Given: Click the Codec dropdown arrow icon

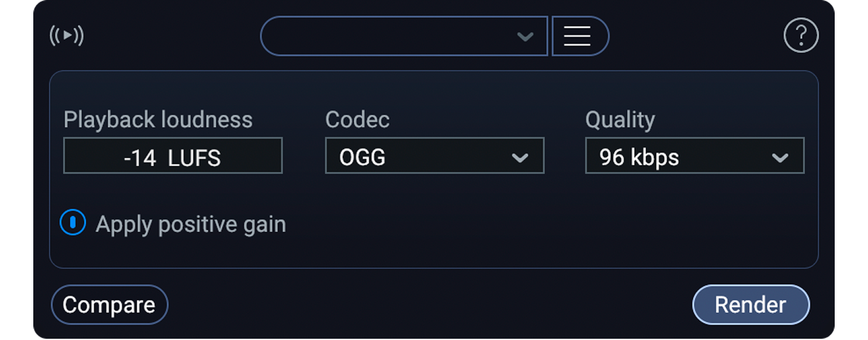Looking at the screenshot, I should point(520,158).
